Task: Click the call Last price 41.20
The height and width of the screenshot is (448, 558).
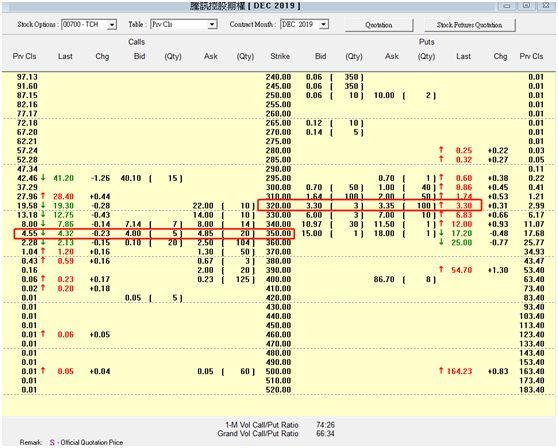Action: click(x=63, y=178)
